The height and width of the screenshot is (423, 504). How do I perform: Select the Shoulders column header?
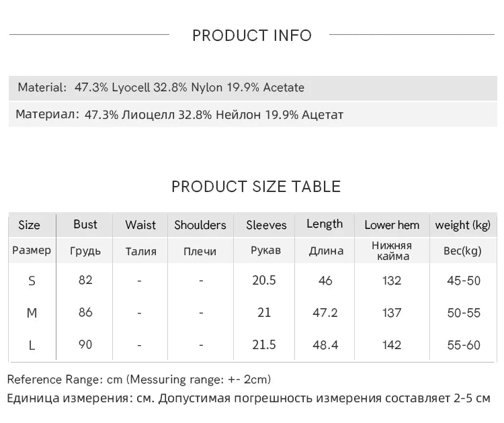pyautogui.click(x=200, y=225)
